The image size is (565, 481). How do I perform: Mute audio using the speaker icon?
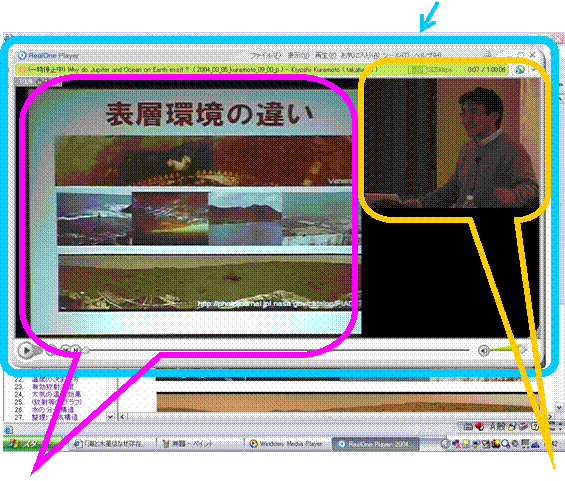click(x=484, y=350)
